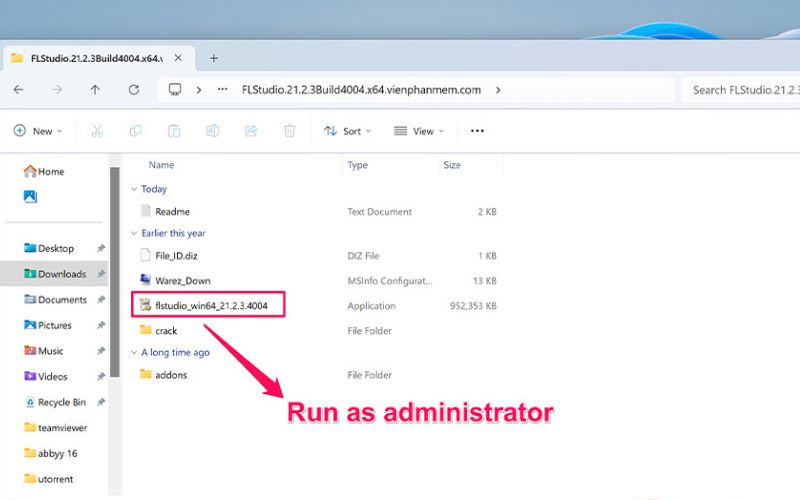Select the Warez_Down file
800x500 pixels.
tap(183, 281)
